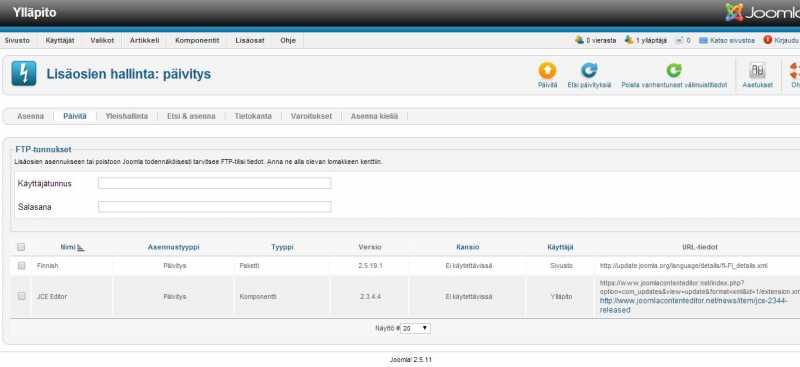Viewport: 800px width, 367px height.
Task: Click the Versio column header
Action: tap(370, 247)
